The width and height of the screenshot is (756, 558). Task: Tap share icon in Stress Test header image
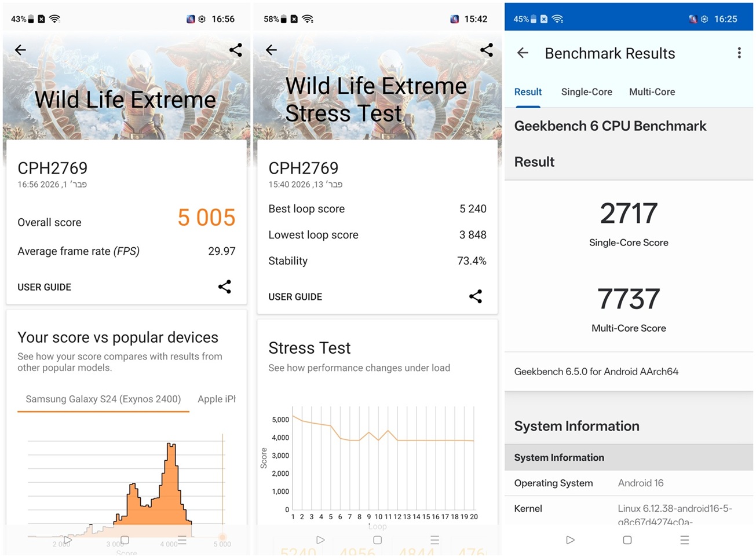click(x=487, y=50)
